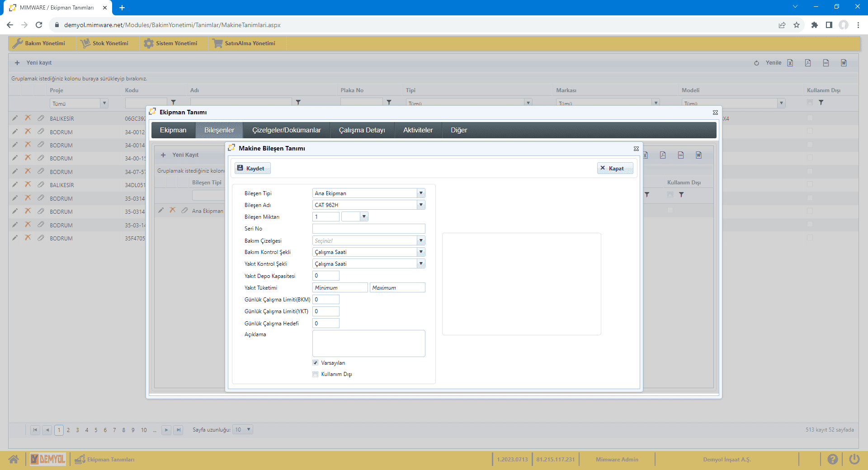The height and width of the screenshot is (470, 868).
Task: Toggle Kullanım Dışı filter checkbox in main grid header
Action: click(810, 103)
